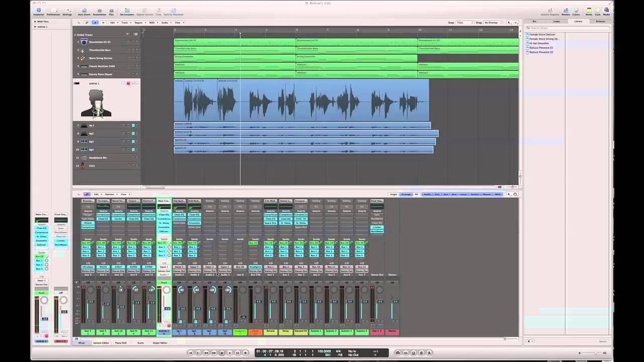This screenshot has height=362, width=644.
Task: Select the Single mixer view button
Action: 393,194
